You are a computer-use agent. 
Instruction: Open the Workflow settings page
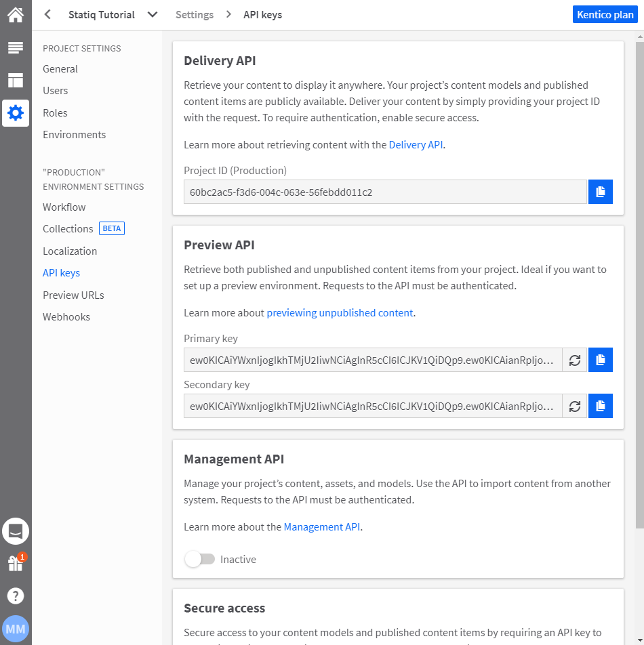pyautogui.click(x=64, y=207)
